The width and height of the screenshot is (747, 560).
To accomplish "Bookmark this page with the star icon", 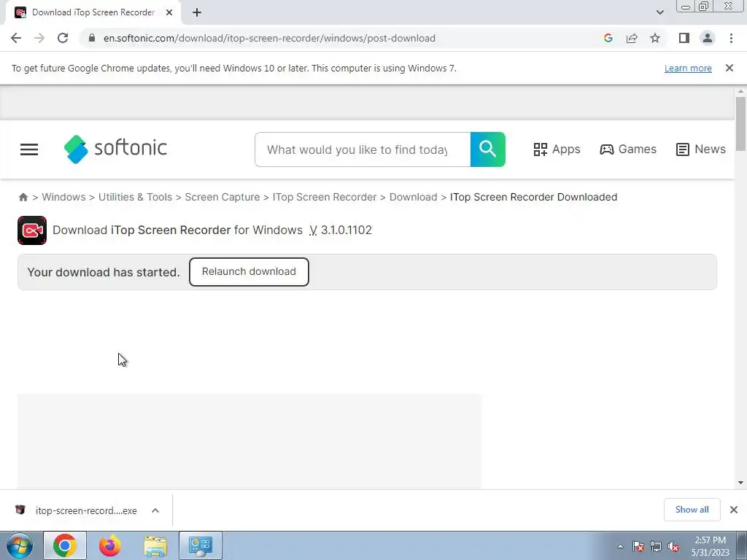I will coord(655,38).
